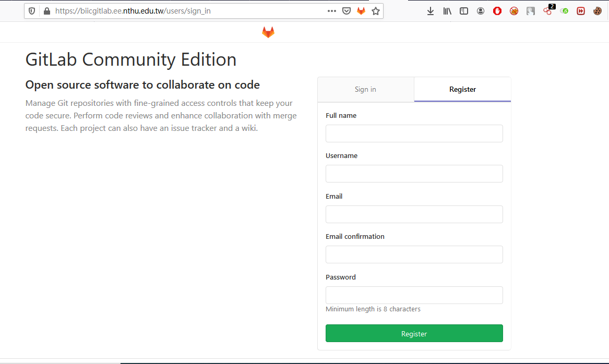
Task: Click the green Register button
Action: pyautogui.click(x=414, y=333)
